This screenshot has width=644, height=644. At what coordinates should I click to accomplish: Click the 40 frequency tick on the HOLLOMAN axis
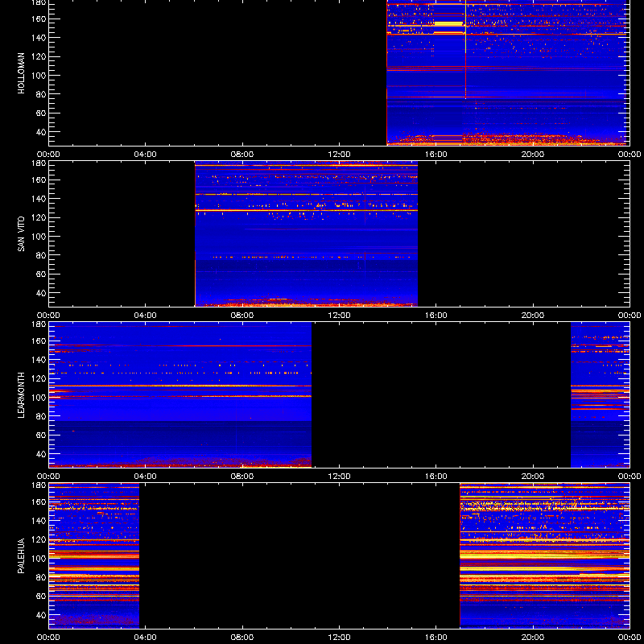pyautogui.click(x=41, y=132)
